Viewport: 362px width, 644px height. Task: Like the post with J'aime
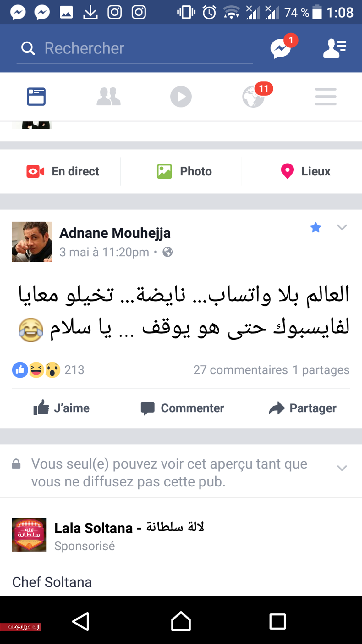[x=62, y=408]
